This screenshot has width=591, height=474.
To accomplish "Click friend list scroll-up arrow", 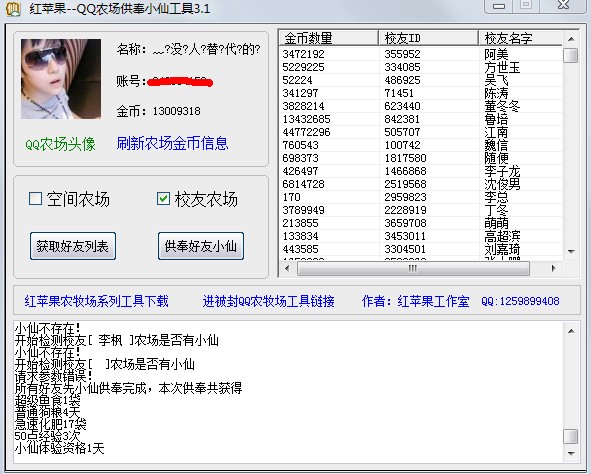I will (x=571, y=39).
